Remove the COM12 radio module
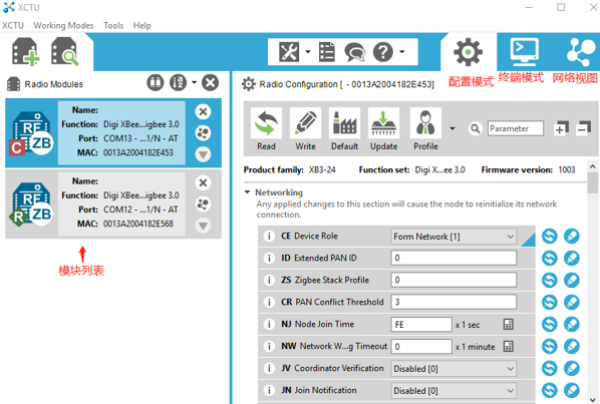Screen dimensions: 600x404 [203, 183]
